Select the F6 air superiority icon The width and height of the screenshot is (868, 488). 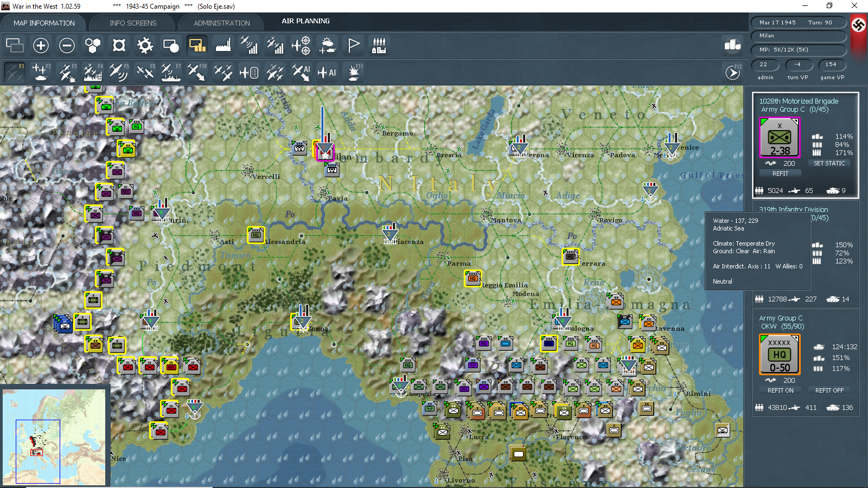(x=145, y=72)
